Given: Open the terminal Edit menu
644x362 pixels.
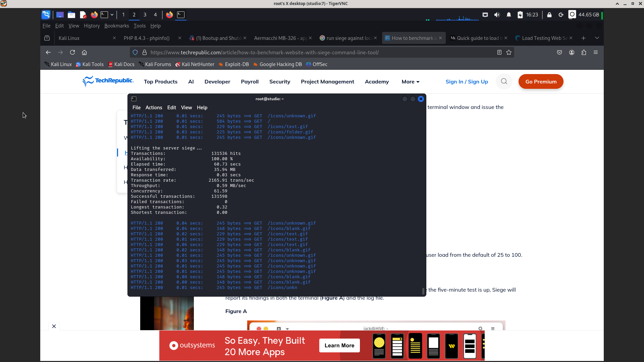Looking at the screenshot, I should point(171,108).
